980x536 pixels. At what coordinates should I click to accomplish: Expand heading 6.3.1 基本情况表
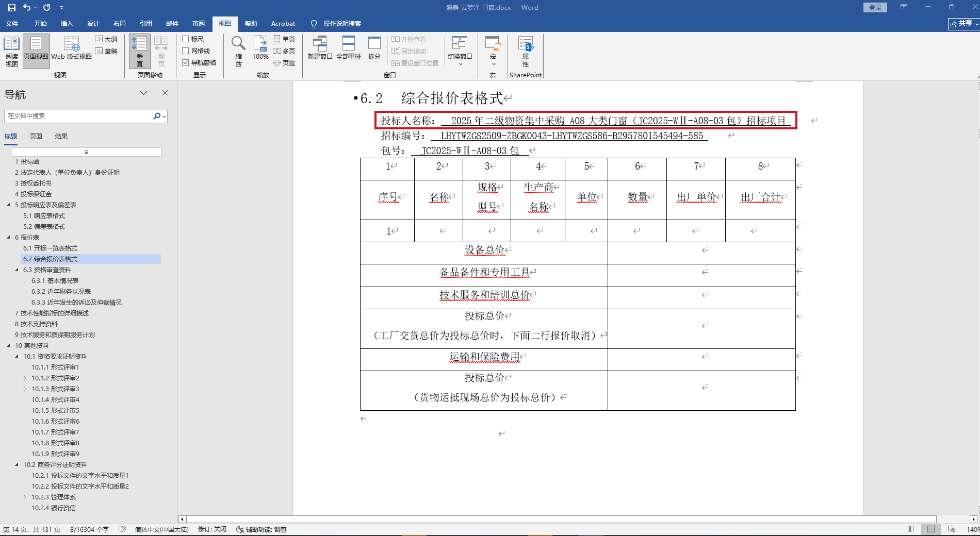(x=25, y=281)
